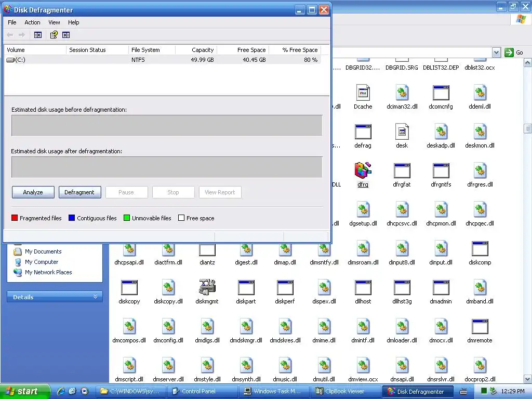Switch to ClipBook Viewer taskbar button
The width and height of the screenshot is (532, 399).
(345, 392)
